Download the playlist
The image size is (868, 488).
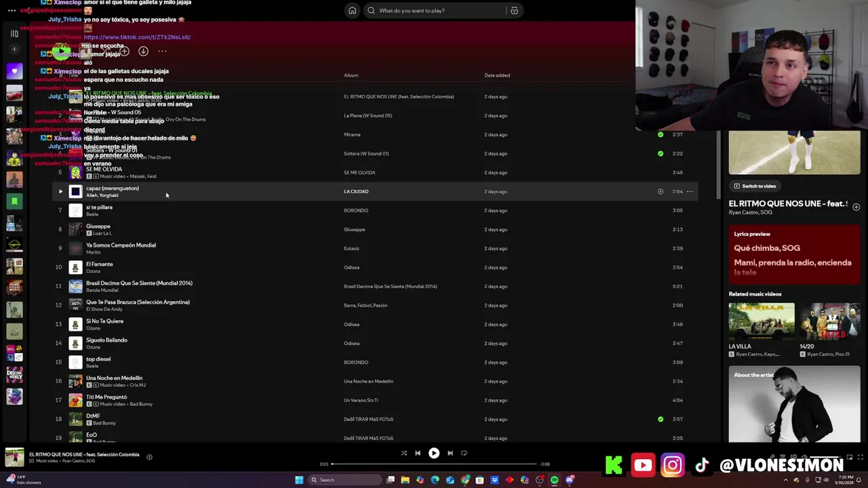[143, 51]
